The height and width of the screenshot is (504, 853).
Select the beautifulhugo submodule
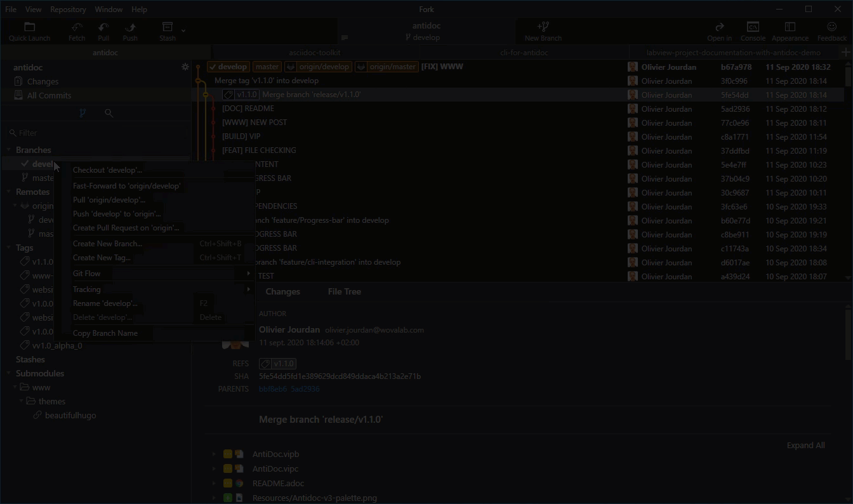point(70,415)
